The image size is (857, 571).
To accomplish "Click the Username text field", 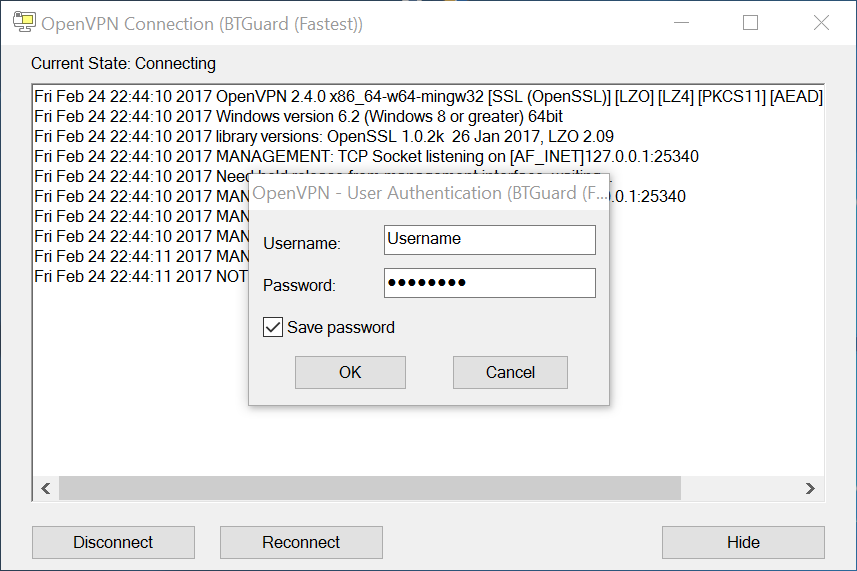I will pyautogui.click(x=489, y=240).
